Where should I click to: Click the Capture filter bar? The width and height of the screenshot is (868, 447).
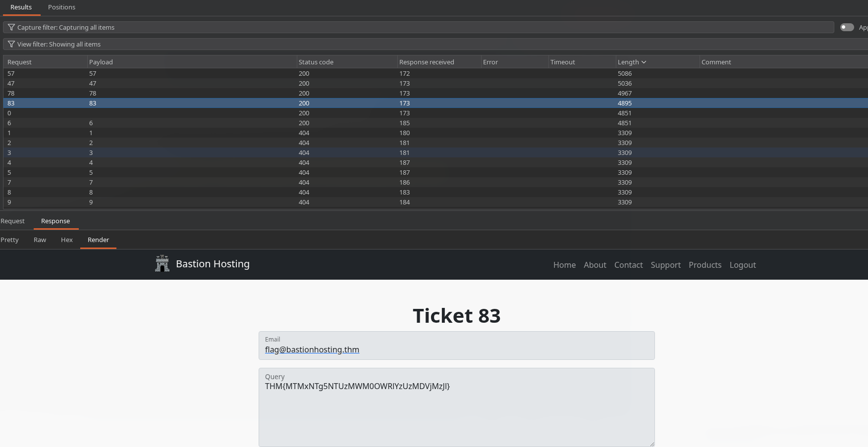419,27
